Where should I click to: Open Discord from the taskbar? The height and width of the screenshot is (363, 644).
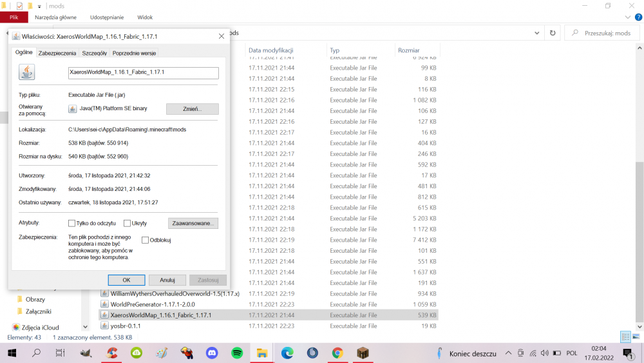point(212,353)
